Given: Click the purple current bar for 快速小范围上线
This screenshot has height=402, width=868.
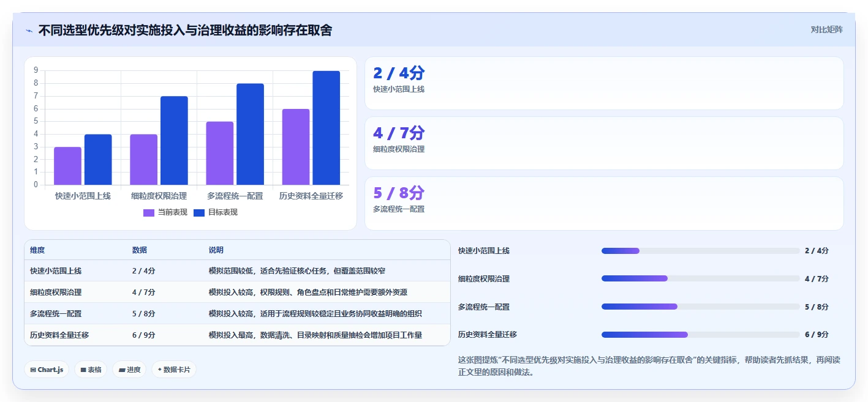Looking at the screenshot, I should [x=67, y=166].
